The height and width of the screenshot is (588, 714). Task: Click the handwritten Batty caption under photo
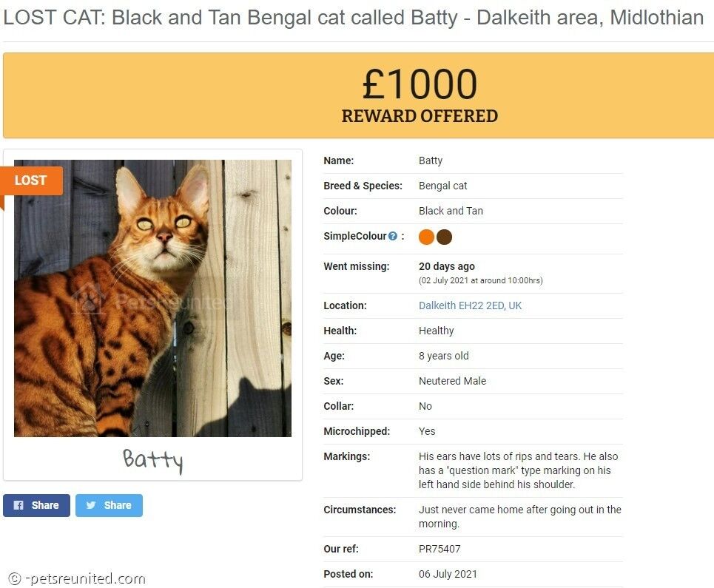153,459
